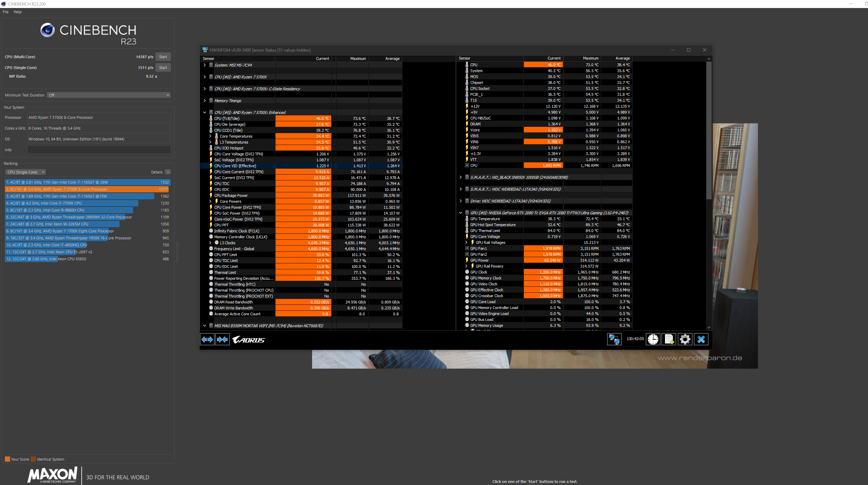Click fan icon beside GPU Fan1

[x=467, y=248]
